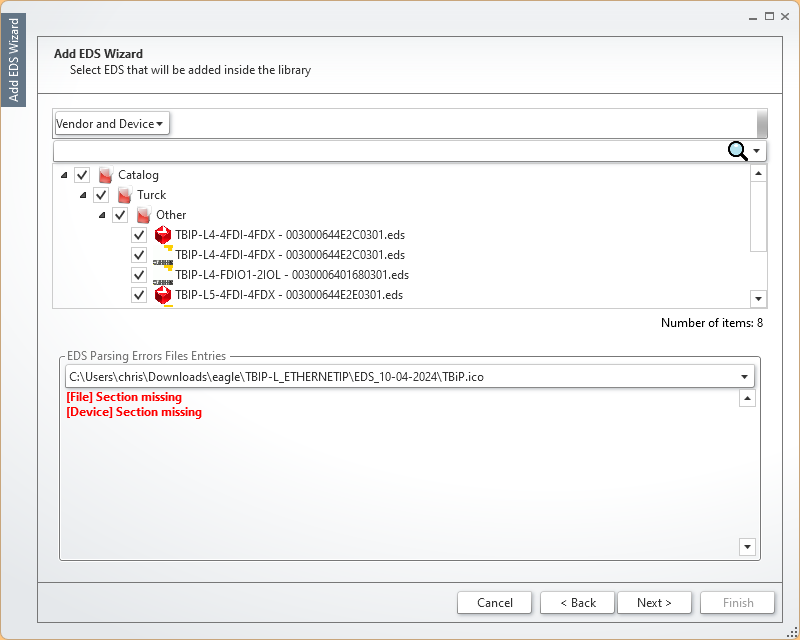
Task: Select the TBIP-L4-FDIO1-2IOL - 0030006401680301.eds row
Action: coord(292,275)
